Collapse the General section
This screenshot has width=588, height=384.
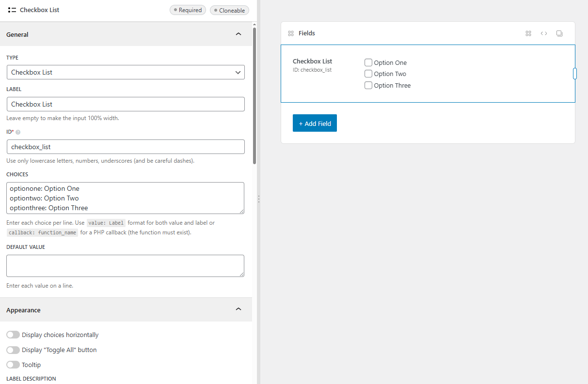point(238,34)
